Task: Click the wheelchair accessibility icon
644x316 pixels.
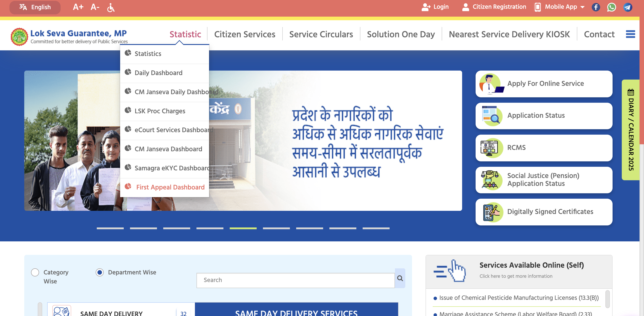Action: 110,7
